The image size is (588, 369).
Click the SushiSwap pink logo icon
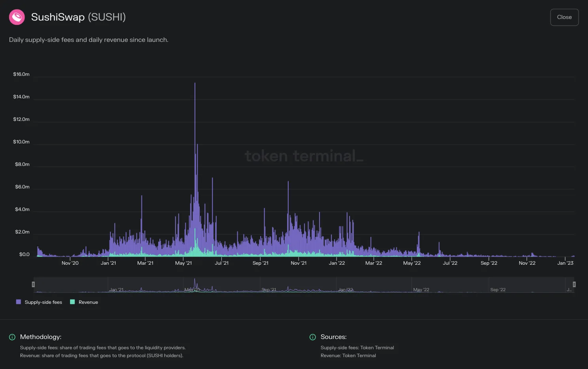(17, 17)
